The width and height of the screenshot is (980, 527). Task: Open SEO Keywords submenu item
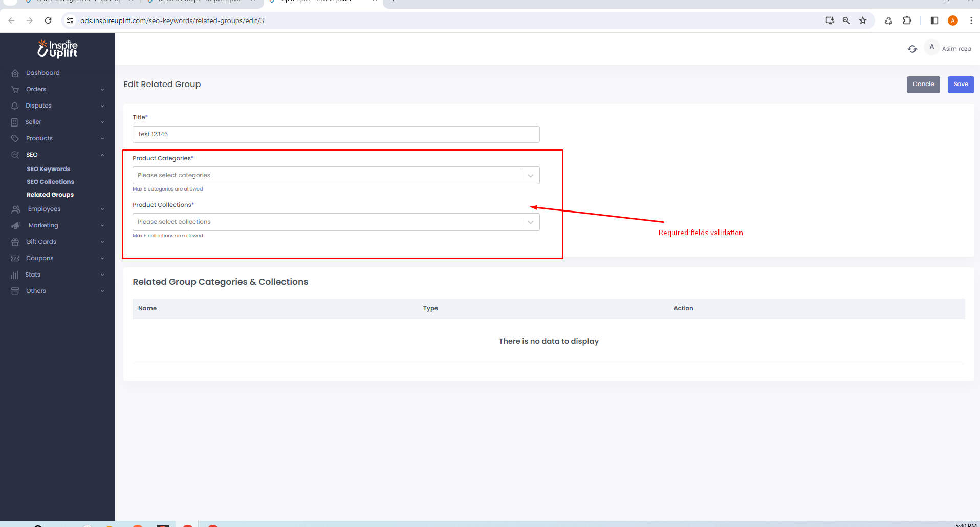pos(49,169)
